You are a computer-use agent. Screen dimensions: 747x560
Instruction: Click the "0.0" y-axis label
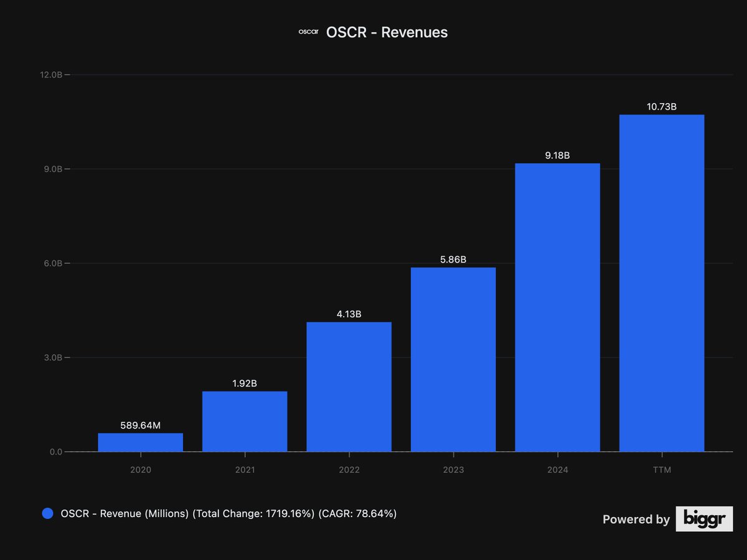(x=56, y=452)
